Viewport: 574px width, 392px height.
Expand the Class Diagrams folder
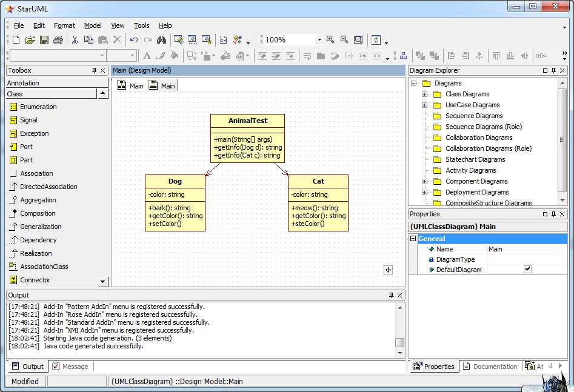[425, 94]
